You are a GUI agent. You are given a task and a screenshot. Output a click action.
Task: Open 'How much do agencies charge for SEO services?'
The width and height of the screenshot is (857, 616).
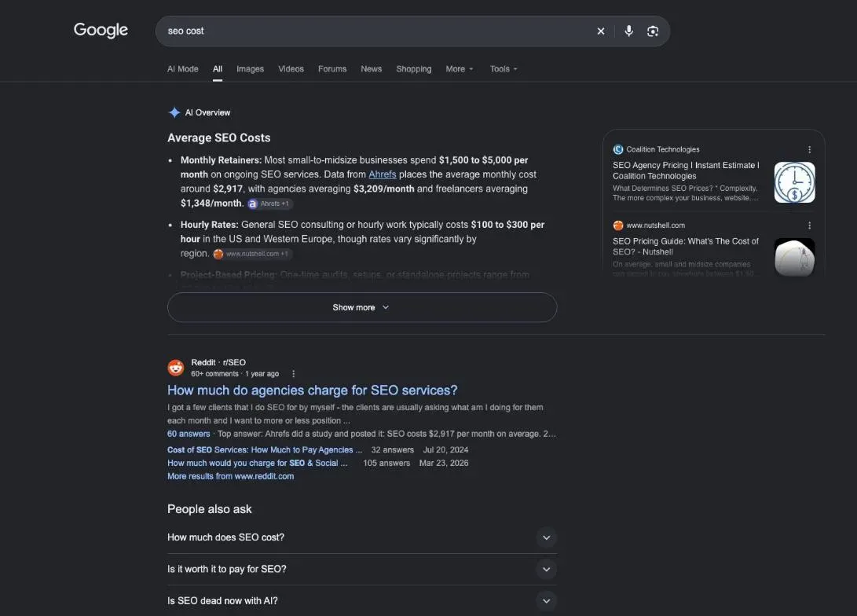312,390
